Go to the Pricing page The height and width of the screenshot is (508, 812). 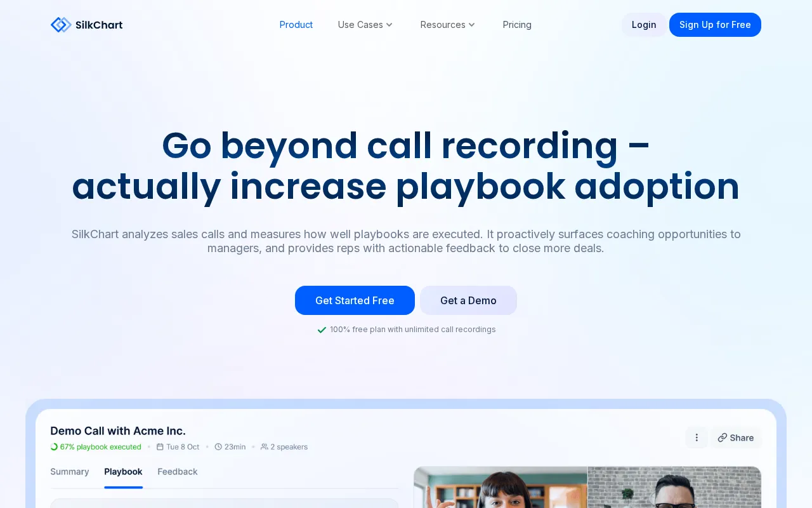point(517,25)
